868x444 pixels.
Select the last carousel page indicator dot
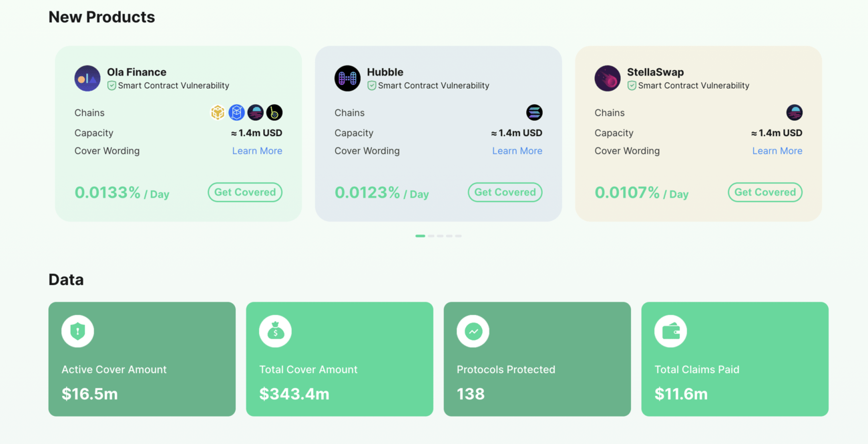(x=458, y=236)
